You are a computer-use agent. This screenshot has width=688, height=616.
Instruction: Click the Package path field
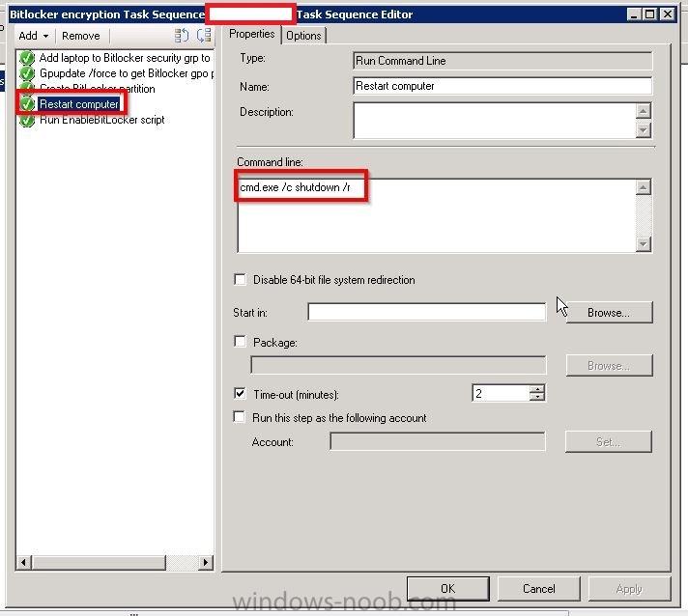coord(398,365)
